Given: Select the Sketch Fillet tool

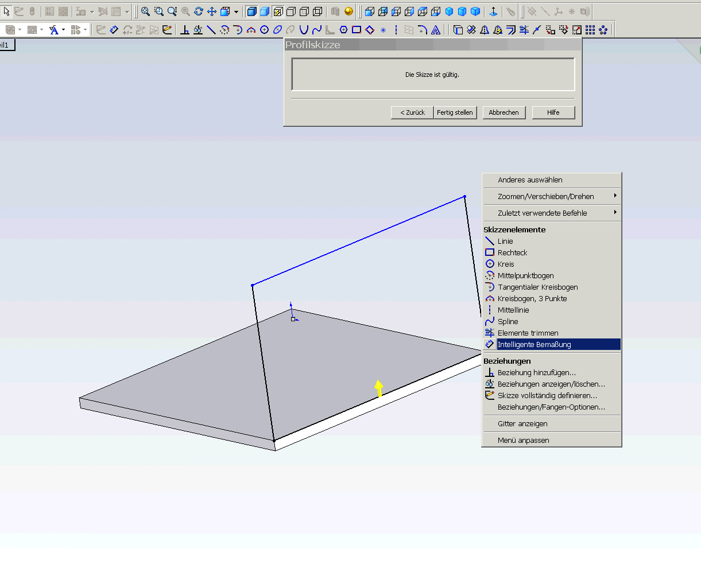Looking at the screenshot, I should (x=423, y=29).
